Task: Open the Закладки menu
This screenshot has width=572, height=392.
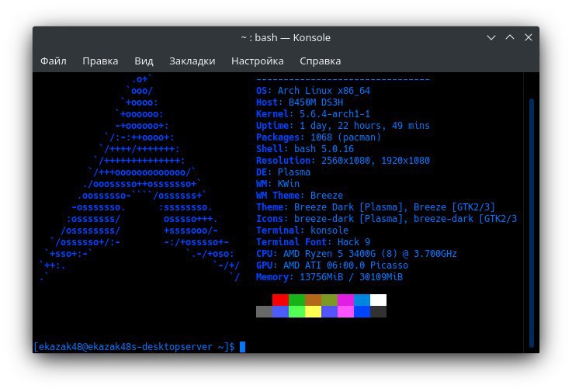Action: (192, 61)
